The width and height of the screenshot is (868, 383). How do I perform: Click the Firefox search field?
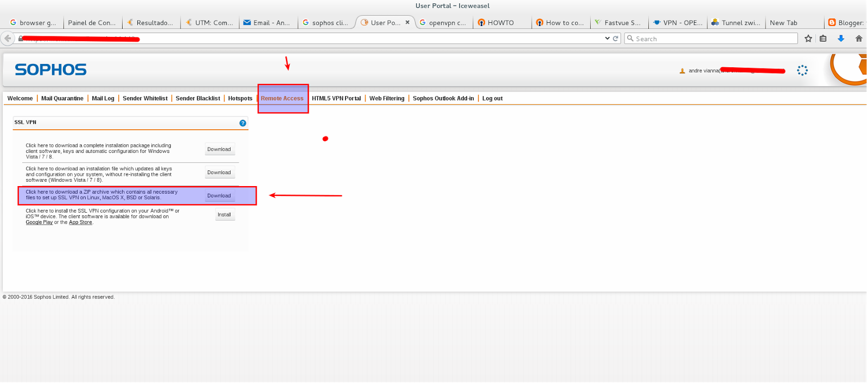[711, 39]
